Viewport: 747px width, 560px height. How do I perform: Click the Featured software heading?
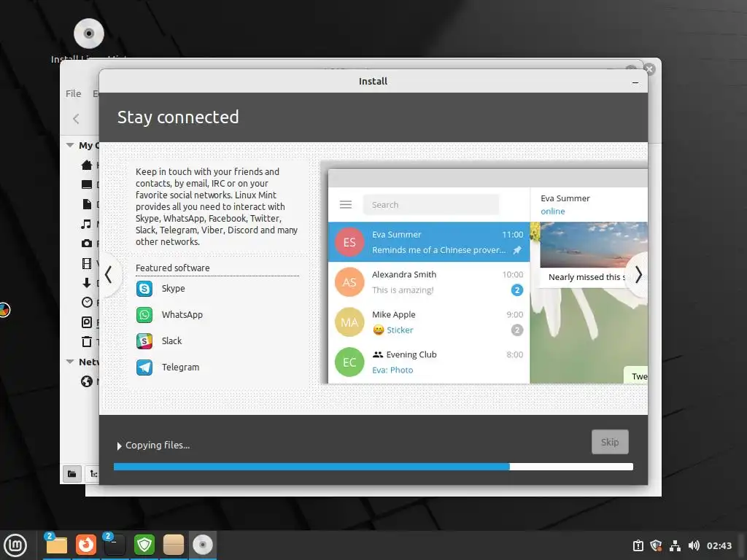coord(172,268)
